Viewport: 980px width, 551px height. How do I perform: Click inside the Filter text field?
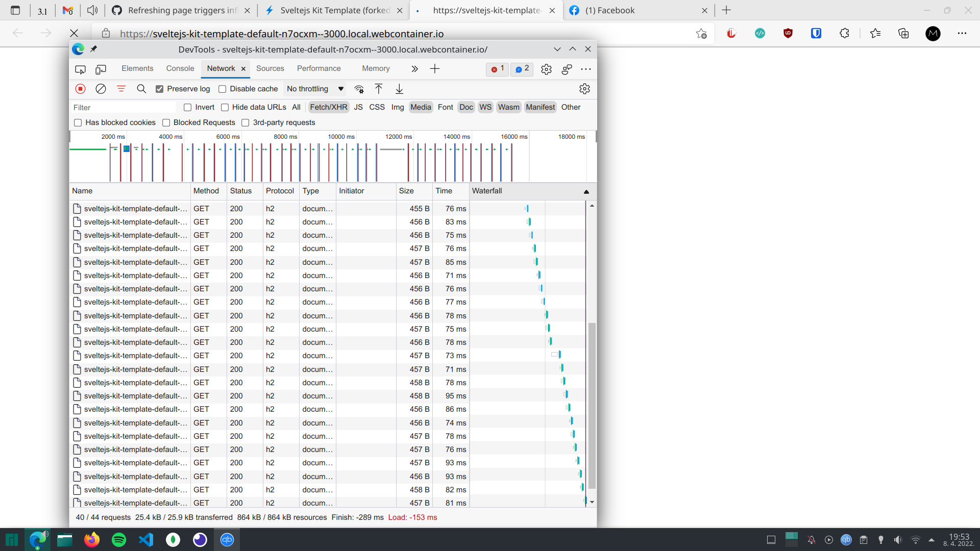(x=122, y=107)
